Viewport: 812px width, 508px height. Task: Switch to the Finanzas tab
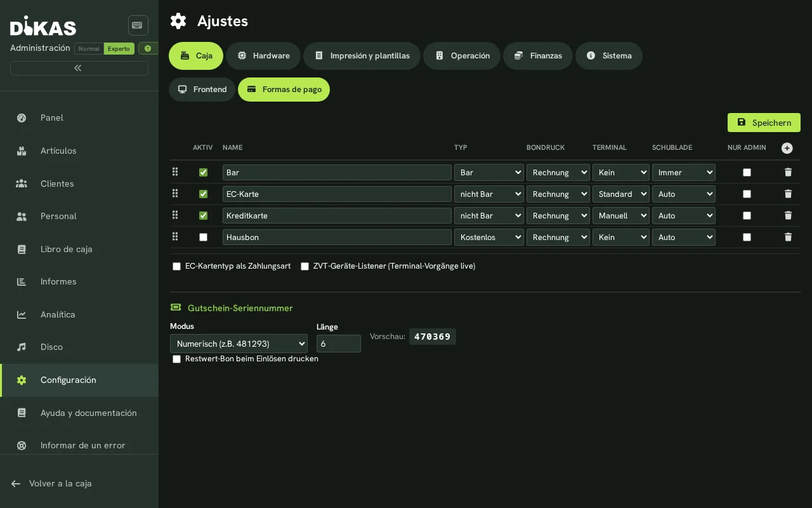pos(538,56)
